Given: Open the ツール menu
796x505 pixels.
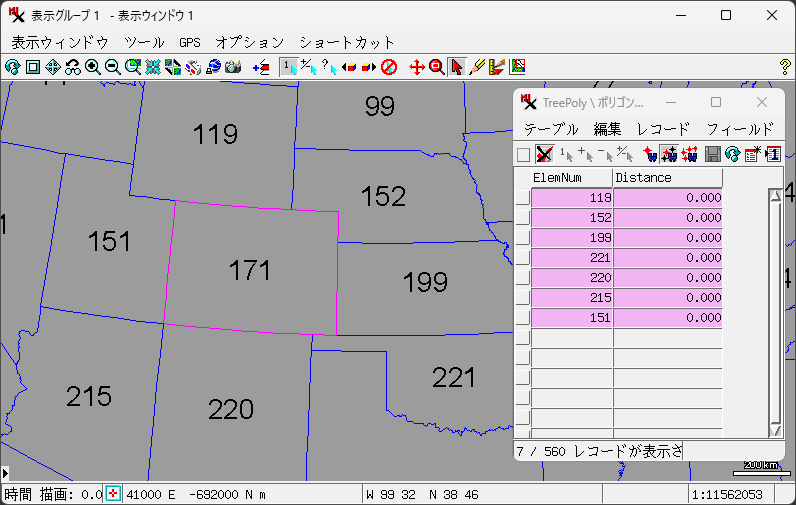Looking at the screenshot, I should (x=145, y=42).
